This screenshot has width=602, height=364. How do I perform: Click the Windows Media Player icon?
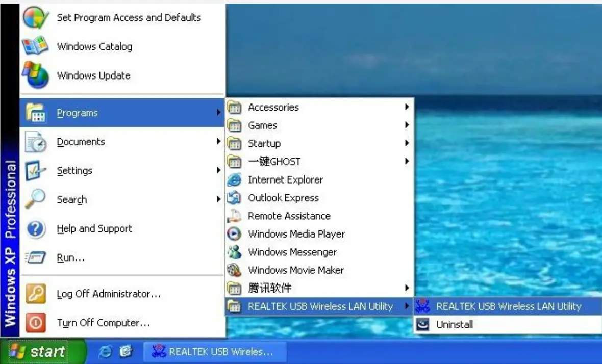pyautogui.click(x=234, y=234)
